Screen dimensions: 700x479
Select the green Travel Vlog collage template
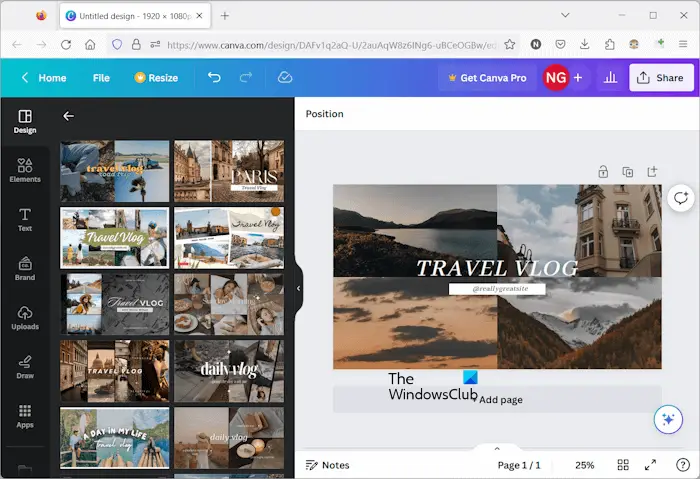click(x=115, y=237)
